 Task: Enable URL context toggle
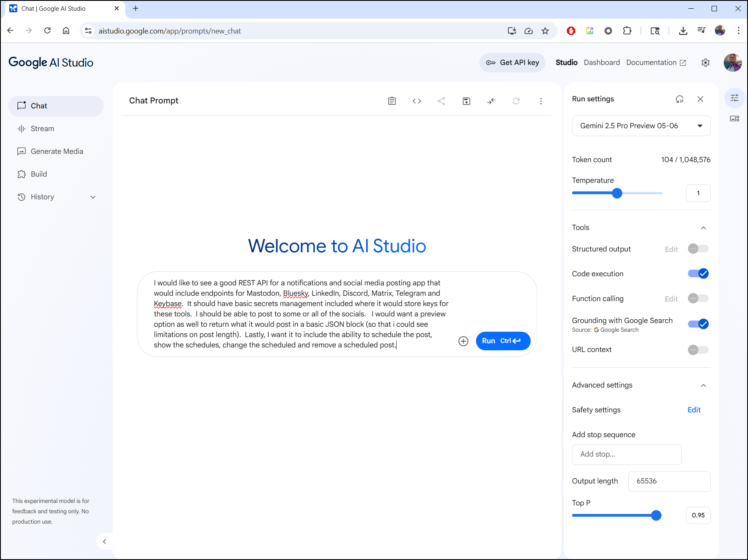698,350
